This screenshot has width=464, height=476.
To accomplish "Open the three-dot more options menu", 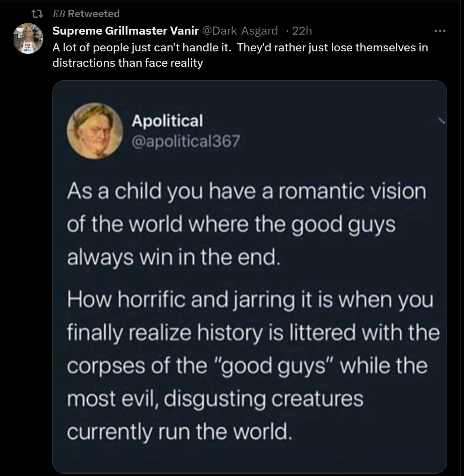I will (440, 31).
